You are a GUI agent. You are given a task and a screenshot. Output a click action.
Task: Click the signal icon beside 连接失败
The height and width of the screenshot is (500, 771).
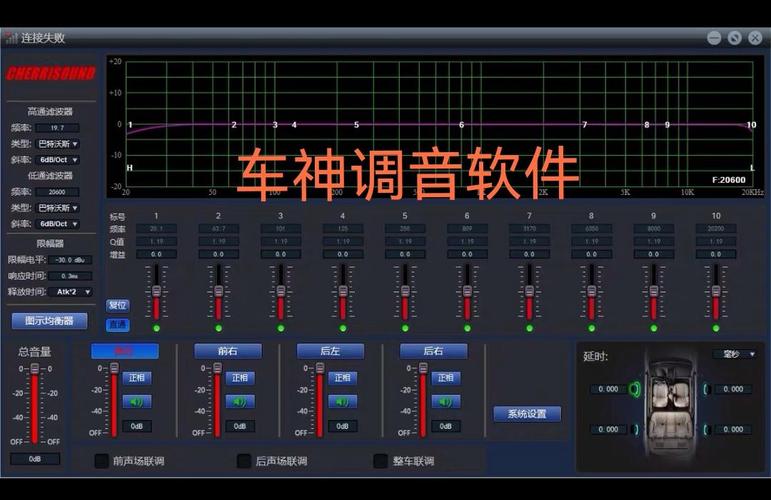tap(11, 38)
